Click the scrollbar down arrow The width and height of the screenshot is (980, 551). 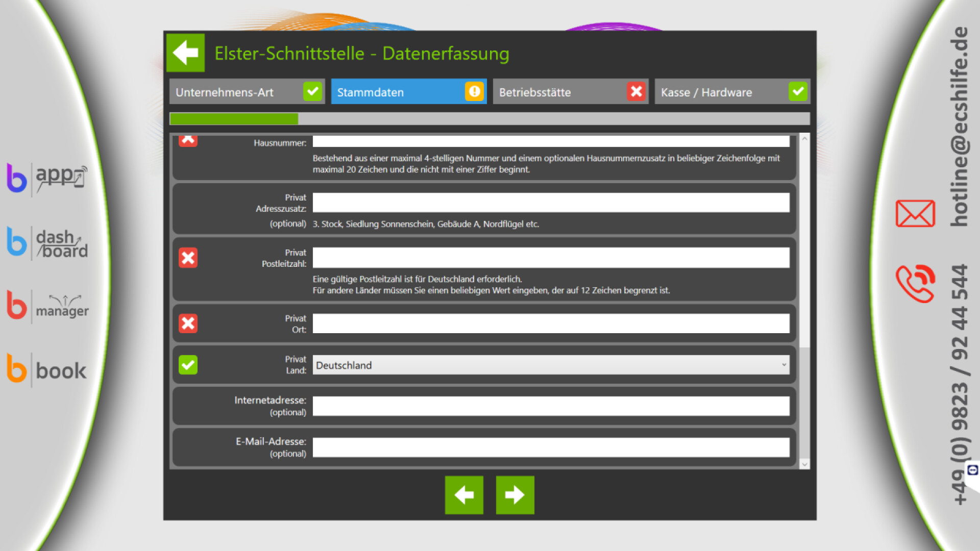[x=805, y=464]
